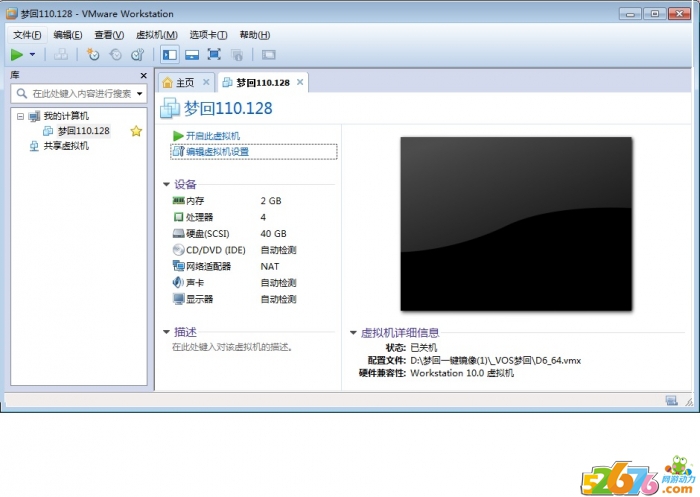
Task: Switch to full screen mode icon
Action: click(x=214, y=54)
